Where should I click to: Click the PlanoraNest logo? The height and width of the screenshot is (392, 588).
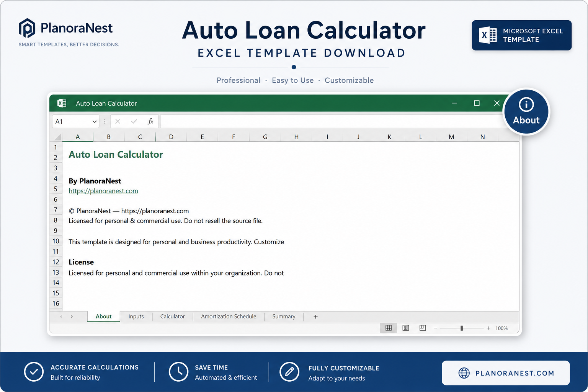66,28
